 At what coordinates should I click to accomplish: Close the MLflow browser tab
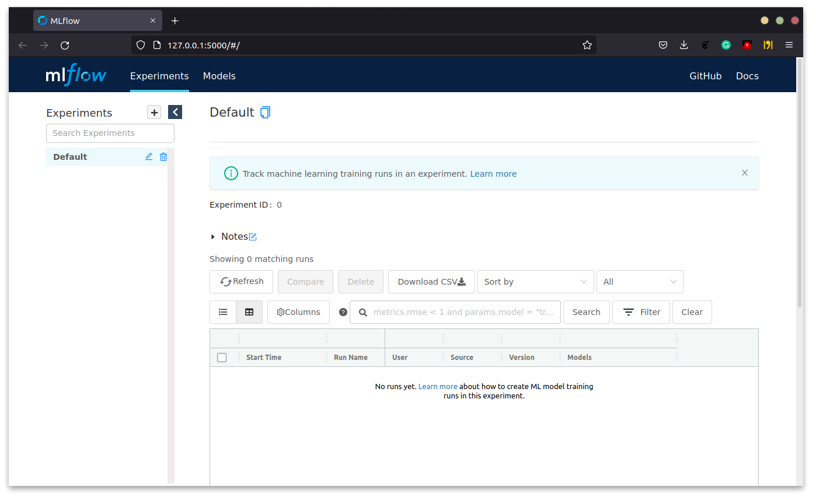153,20
